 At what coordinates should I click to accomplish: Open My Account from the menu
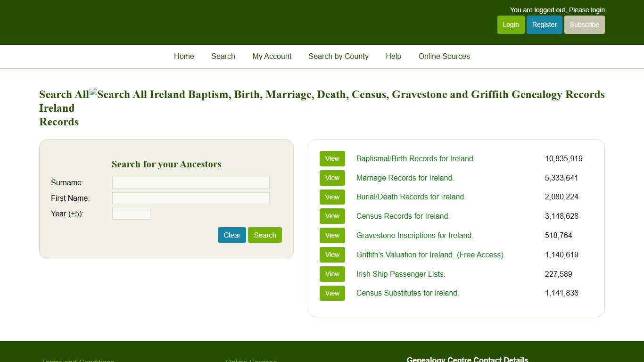[272, 56]
